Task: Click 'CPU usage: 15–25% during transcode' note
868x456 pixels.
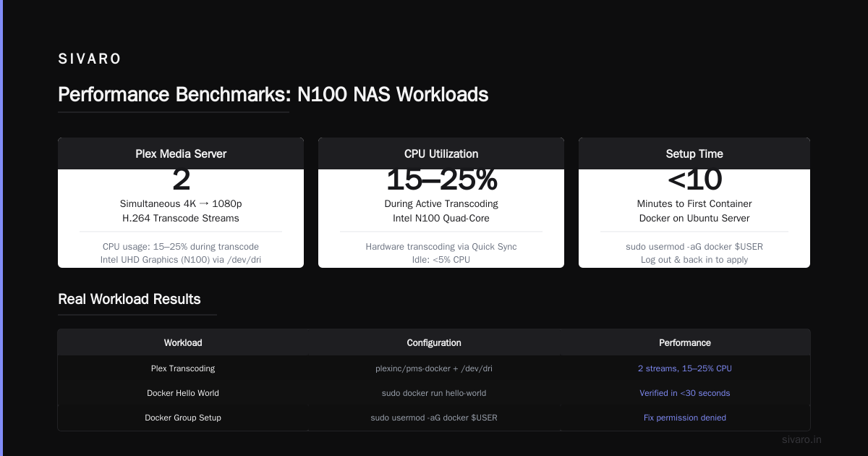Action: point(181,247)
